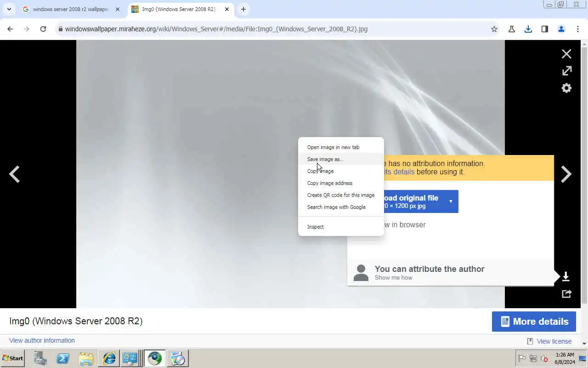Go back one page
The width and height of the screenshot is (588, 368).
pyautogui.click(x=10, y=29)
